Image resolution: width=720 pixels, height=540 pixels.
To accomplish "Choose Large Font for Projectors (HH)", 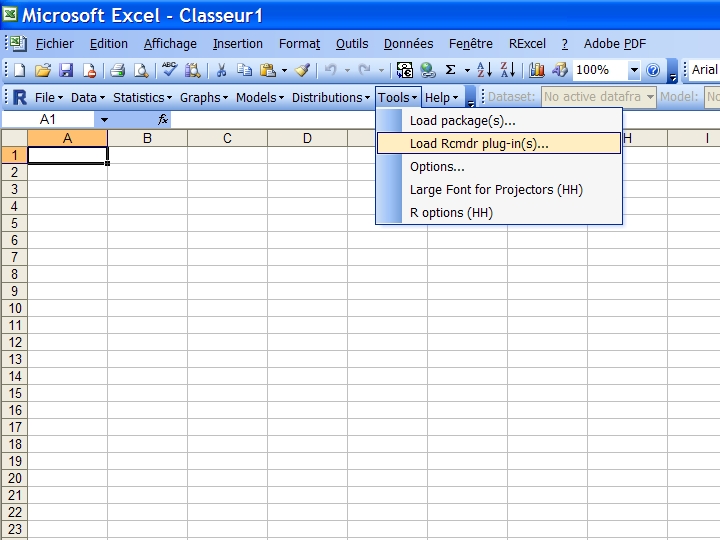I will 499,190.
